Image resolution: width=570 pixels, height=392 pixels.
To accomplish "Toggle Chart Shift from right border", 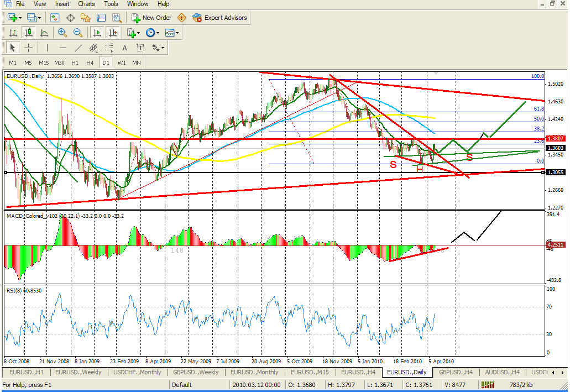I will point(113,33).
